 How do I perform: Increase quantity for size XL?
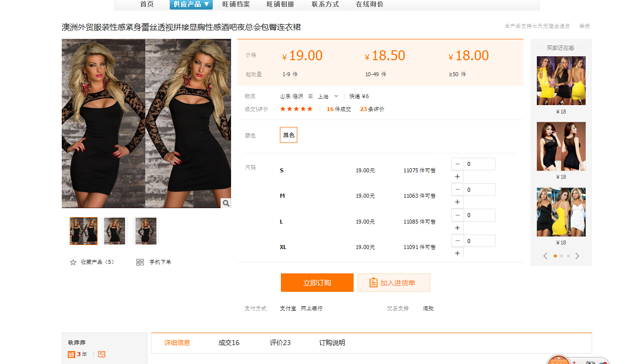click(x=457, y=253)
